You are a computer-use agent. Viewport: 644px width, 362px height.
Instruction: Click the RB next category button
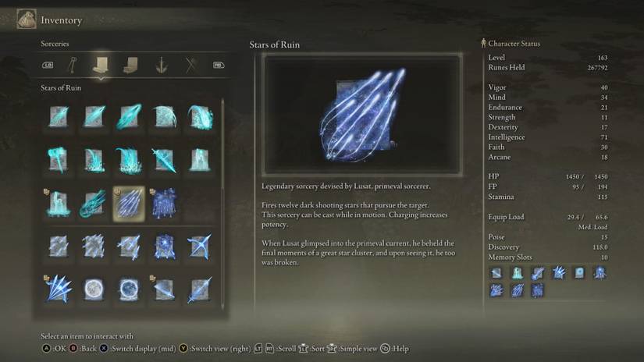click(x=219, y=65)
